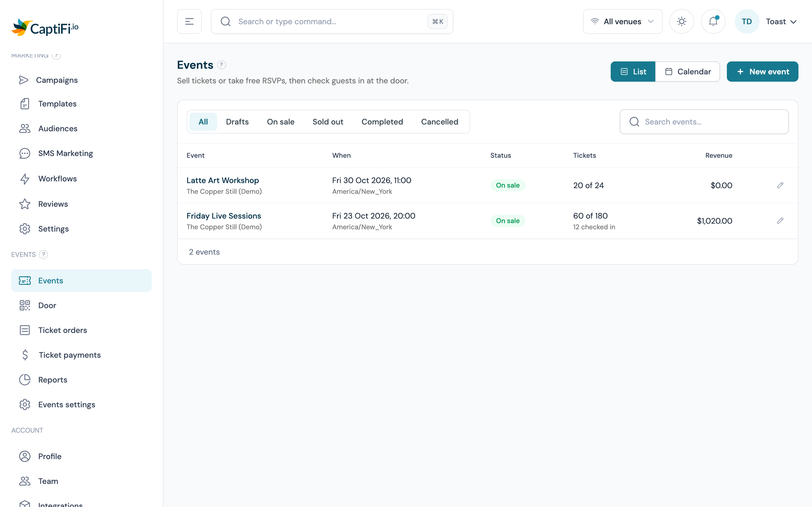812x507 pixels.
Task: Open the Toast user menu
Action: (x=781, y=21)
